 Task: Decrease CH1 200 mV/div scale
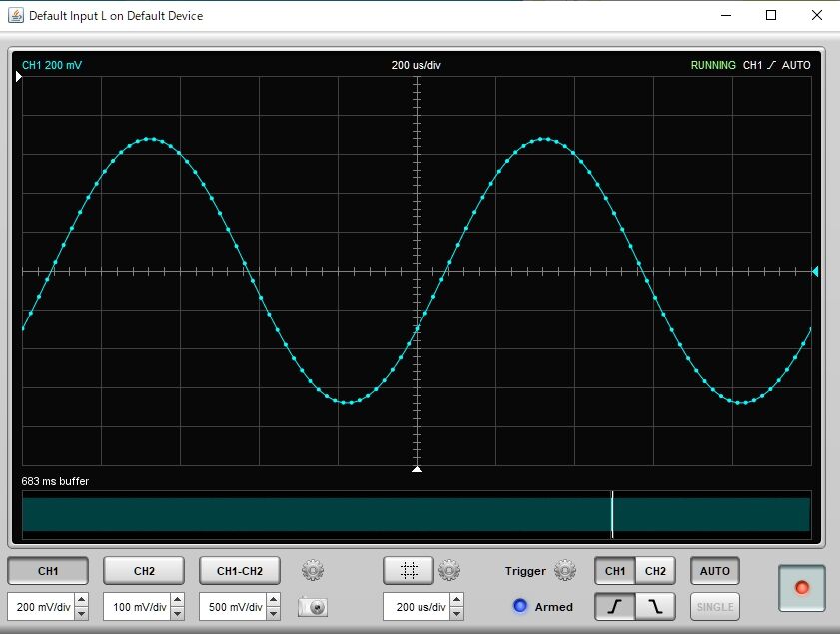(x=82, y=614)
